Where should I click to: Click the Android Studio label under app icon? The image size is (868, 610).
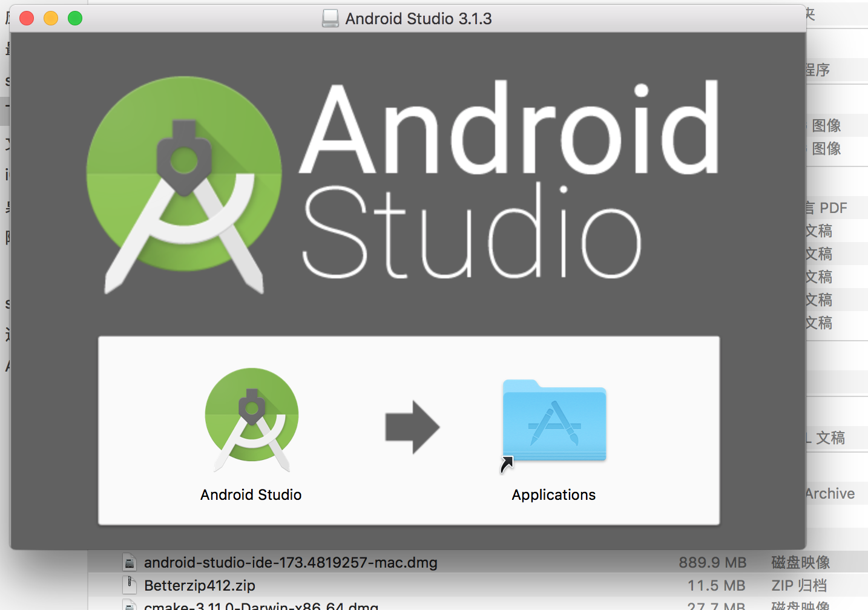pyautogui.click(x=251, y=495)
